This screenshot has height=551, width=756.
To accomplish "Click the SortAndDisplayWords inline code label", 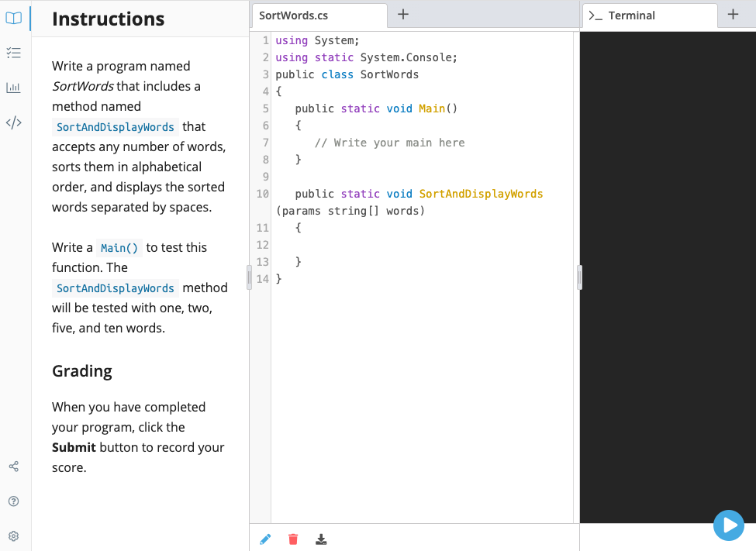I will pyautogui.click(x=115, y=126).
